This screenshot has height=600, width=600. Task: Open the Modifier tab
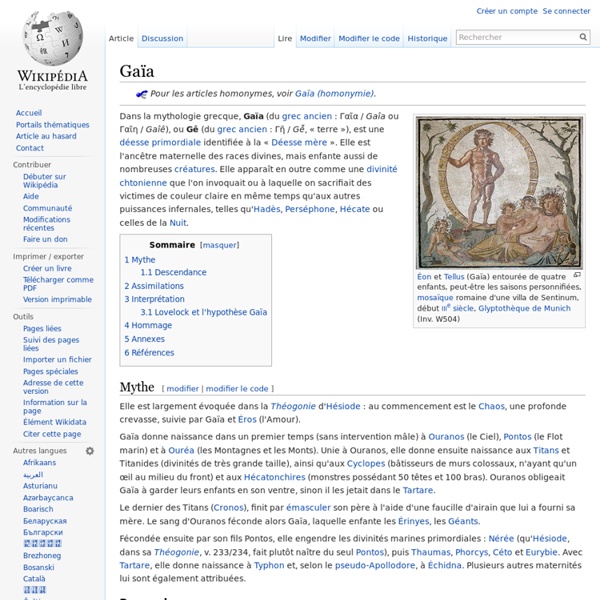coord(315,38)
